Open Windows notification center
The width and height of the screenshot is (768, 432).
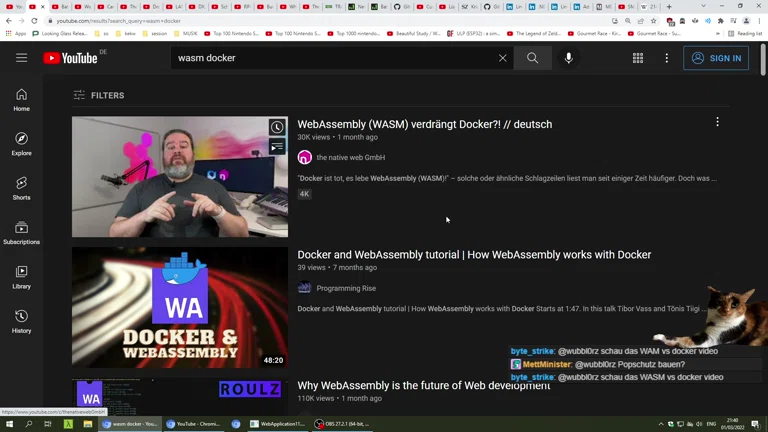point(756,424)
